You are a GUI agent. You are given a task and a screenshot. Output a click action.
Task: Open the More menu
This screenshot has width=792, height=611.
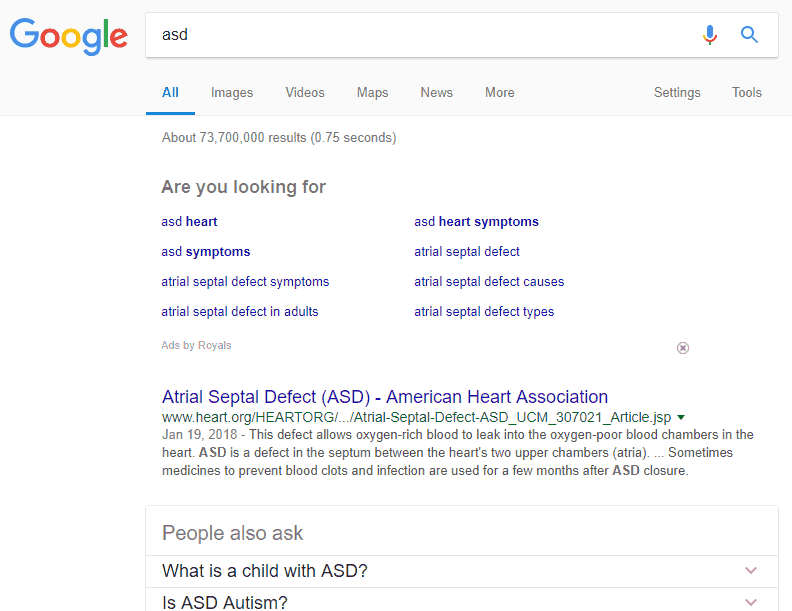click(500, 92)
